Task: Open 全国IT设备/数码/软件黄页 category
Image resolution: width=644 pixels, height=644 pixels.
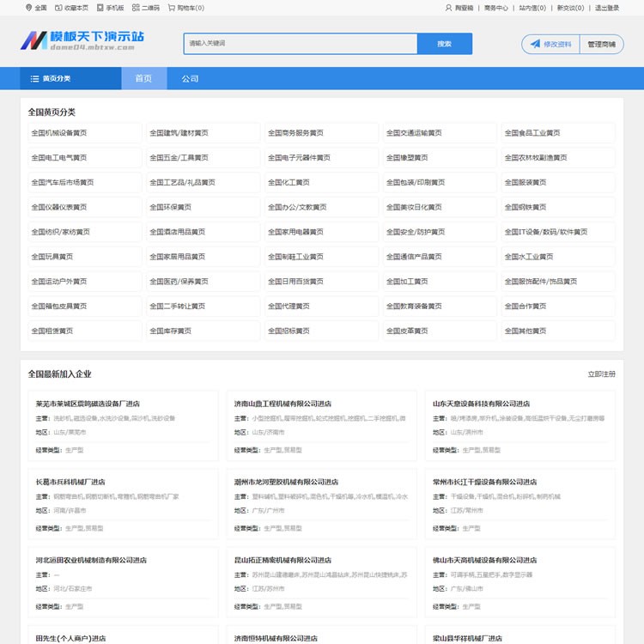Action: (x=558, y=232)
